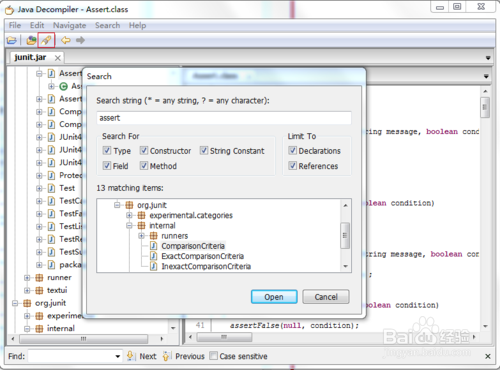Click the Forward arrow toolbar icon
Image resolution: width=500 pixels, height=370 pixels.
pyautogui.click(x=80, y=40)
